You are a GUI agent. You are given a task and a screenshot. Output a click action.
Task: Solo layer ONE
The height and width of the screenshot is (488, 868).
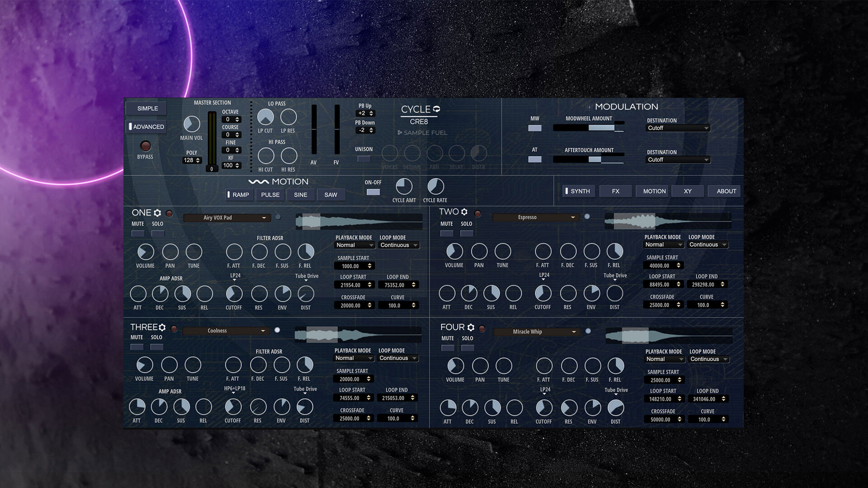pos(158,234)
